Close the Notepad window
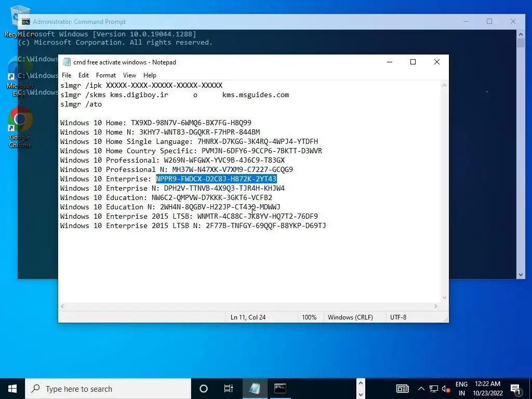Image resolution: width=532 pixels, height=399 pixels. click(437, 62)
